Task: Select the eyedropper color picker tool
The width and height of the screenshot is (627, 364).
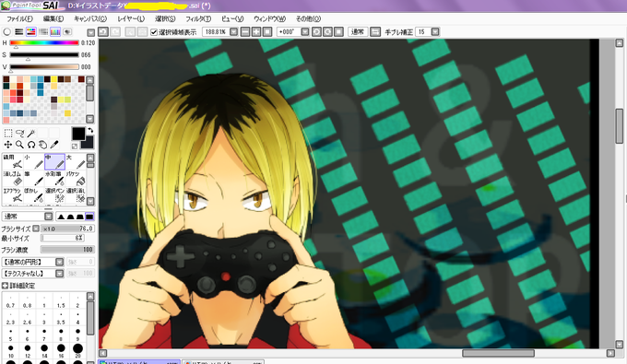Action: 54,145
